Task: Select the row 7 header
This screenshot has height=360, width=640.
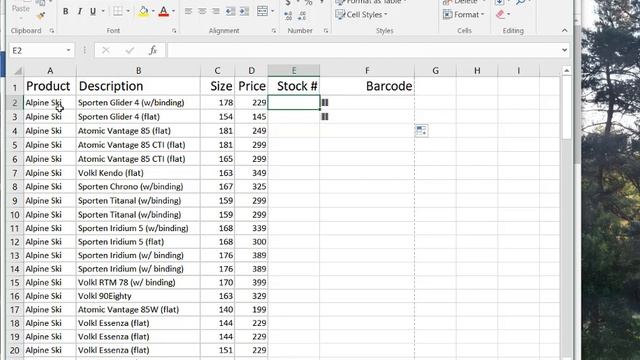Action: [x=15, y=173]
